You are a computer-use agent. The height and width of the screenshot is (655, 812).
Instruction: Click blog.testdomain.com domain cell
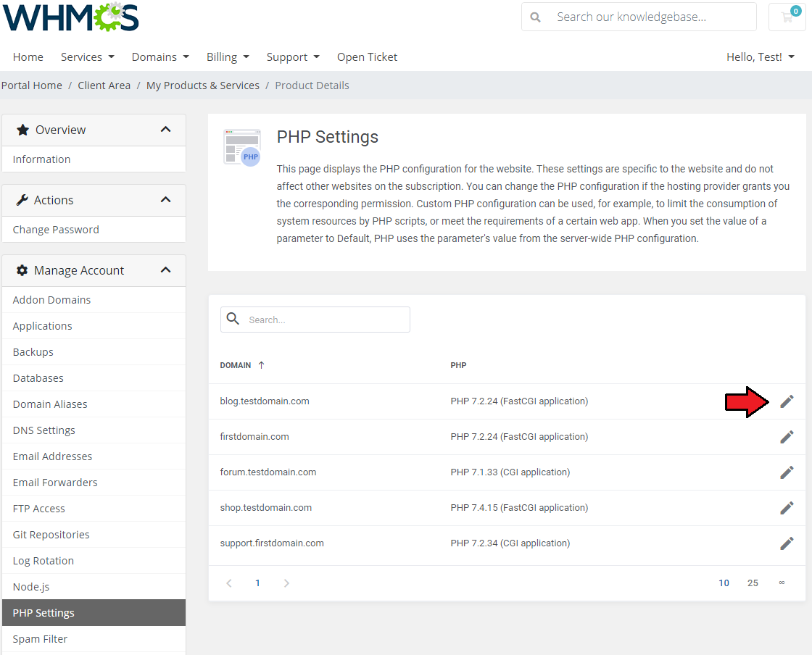(265, 401)
